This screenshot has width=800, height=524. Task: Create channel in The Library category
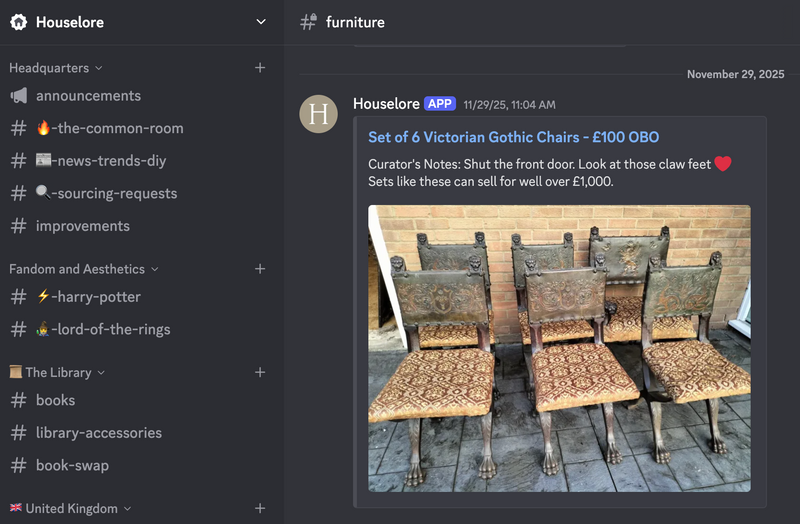click(260, 372)
